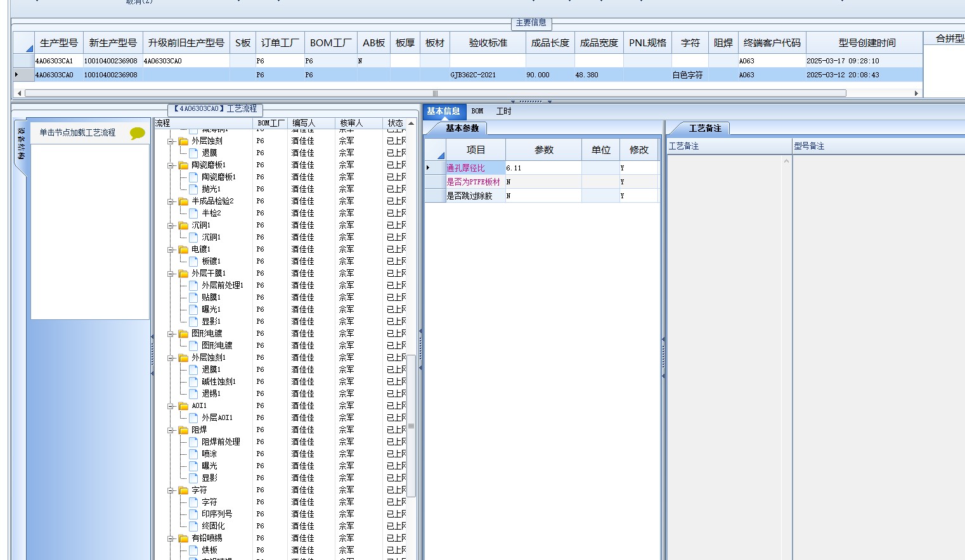Click the 阻焊 folder icon
Image resolution: width=965 pixels, height=560 pixels.
183,430
